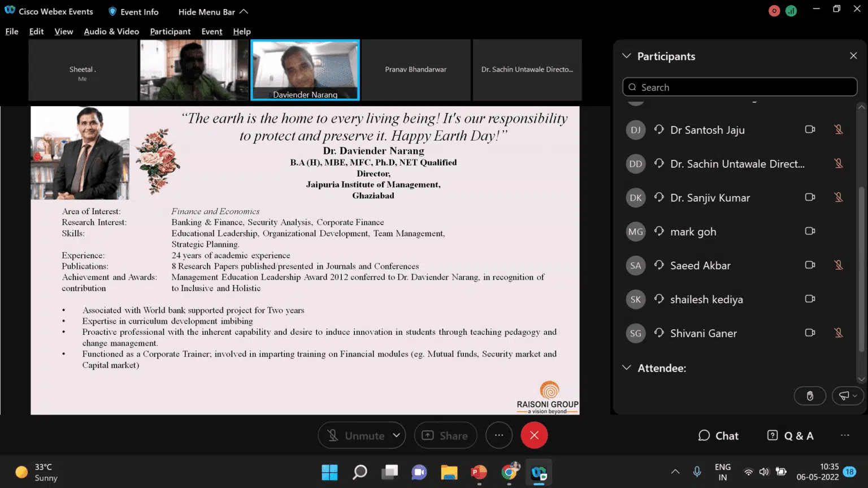Click the red leave event button
The height and width of the screenshot is (488, 868).
click(534, 435)
